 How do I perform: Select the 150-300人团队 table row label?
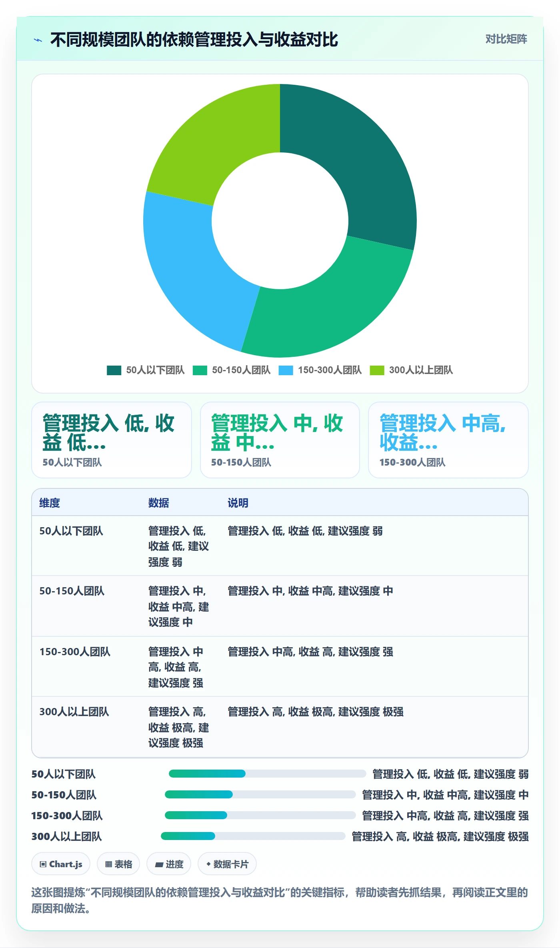coord(75,652)
